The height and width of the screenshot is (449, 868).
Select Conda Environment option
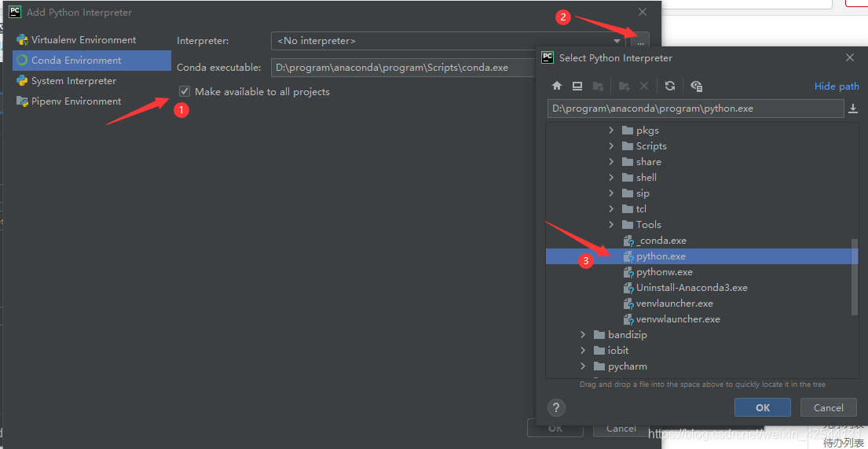[92, 61]
